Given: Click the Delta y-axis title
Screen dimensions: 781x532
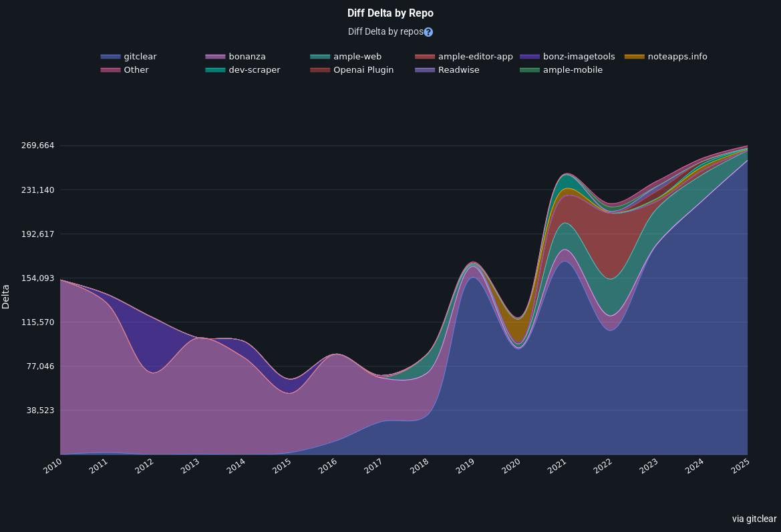Looking at the screenshot, I should click(x=6, y=296).
